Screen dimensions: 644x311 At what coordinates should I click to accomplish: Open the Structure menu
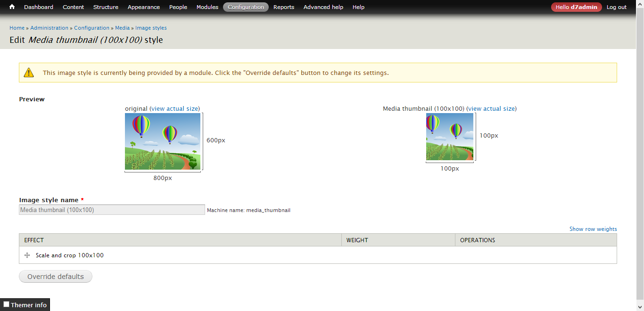tap(106, 7)
